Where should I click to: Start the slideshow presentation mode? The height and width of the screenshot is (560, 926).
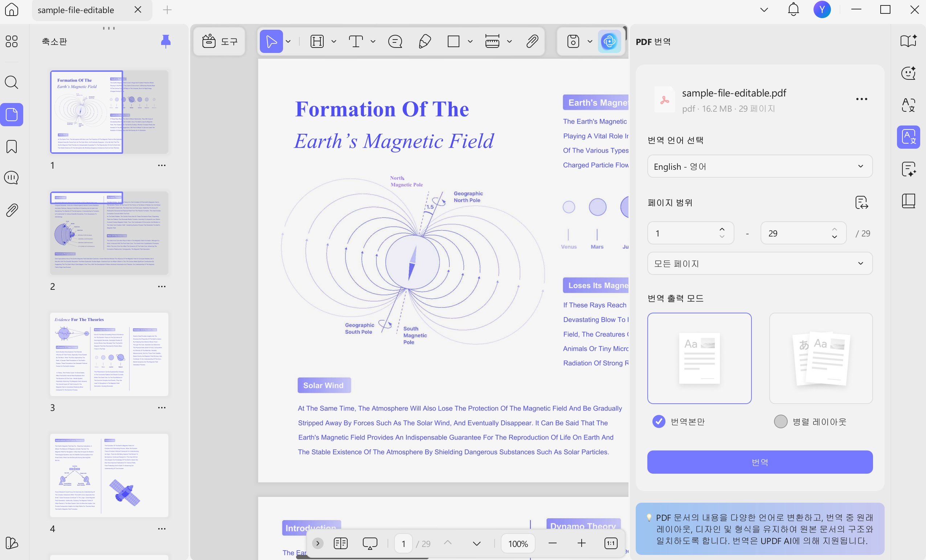click(x=370, y=543)
